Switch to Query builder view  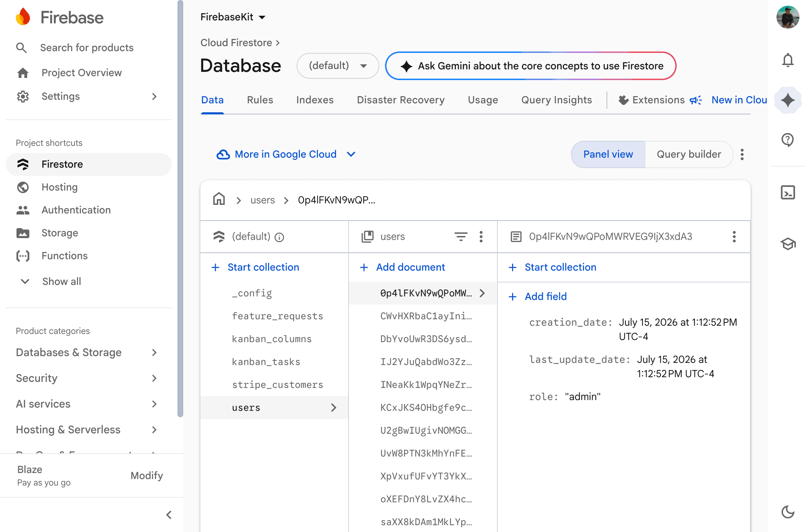[x=689, y=154]
